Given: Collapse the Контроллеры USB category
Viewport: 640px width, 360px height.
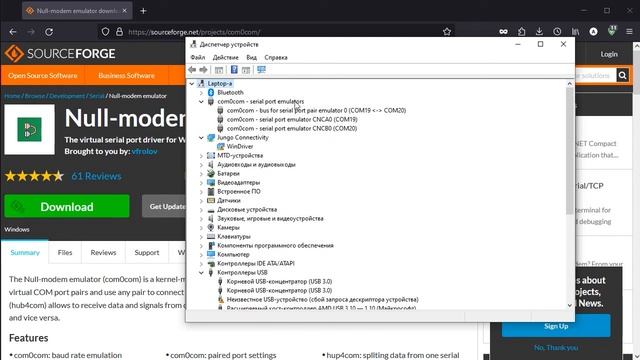Looking at the screenshot, I should click(x=201, y=273).
